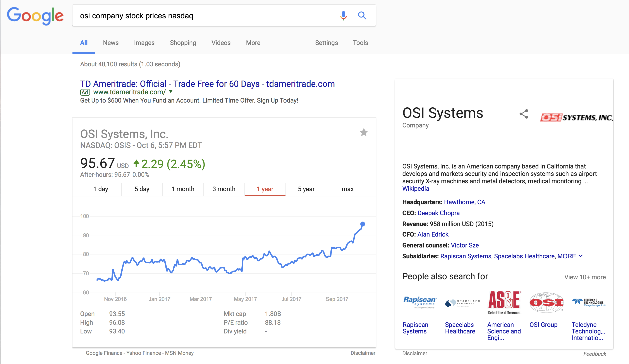Open the Deepak Chopra CEO link
The height and width of the screenshot is (364, 629).
438,213
